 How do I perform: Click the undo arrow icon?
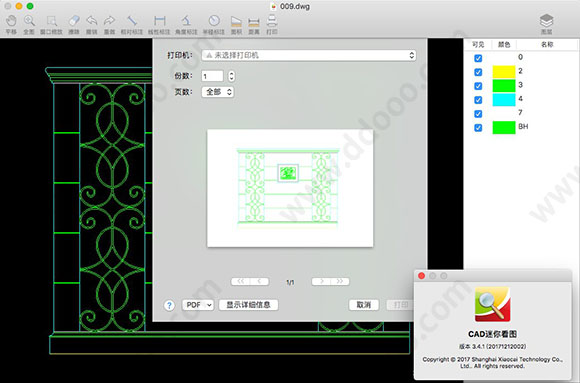(92, 24)
